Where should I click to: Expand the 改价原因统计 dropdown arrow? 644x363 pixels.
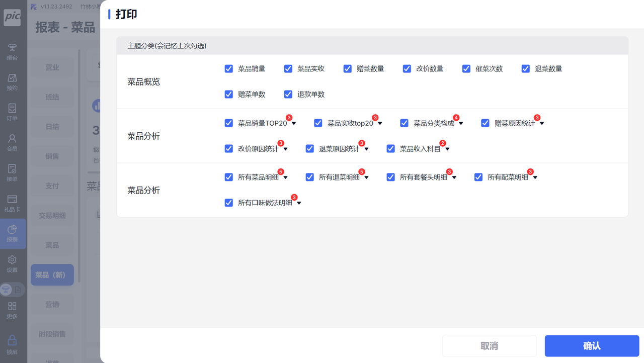pyautogui.click(x=285, y=149)
